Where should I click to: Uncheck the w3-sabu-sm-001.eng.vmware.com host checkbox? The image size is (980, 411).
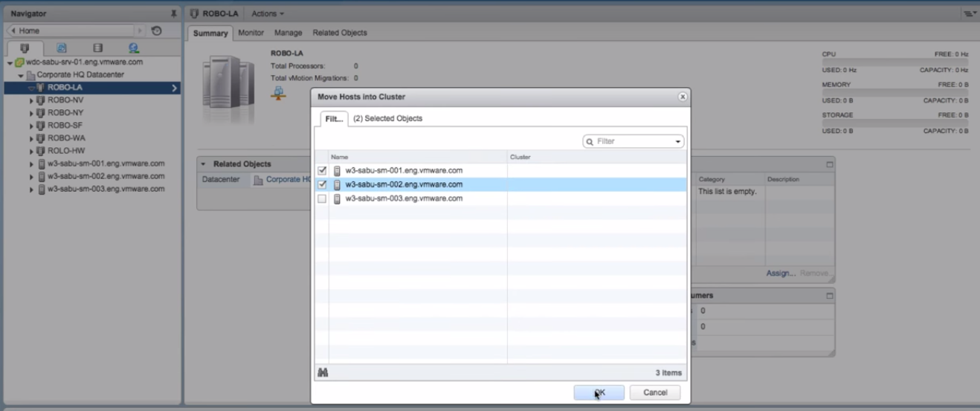click(x=322, y=170)
